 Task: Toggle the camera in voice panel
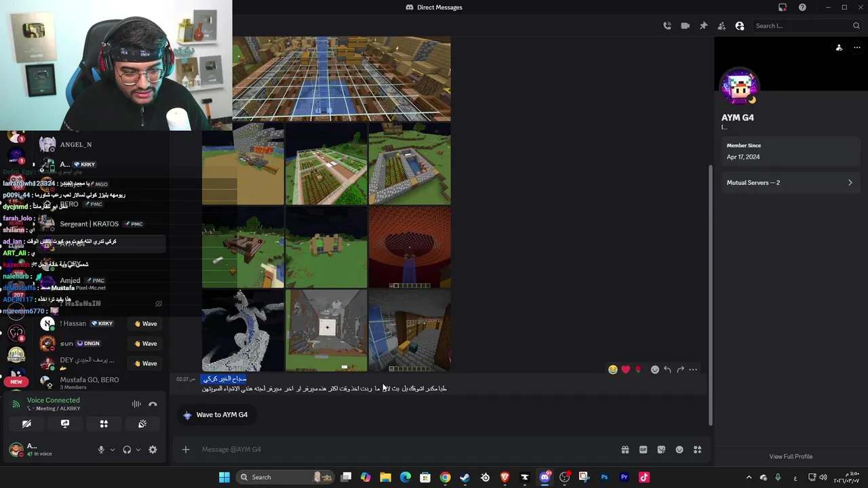pos(26,424)
